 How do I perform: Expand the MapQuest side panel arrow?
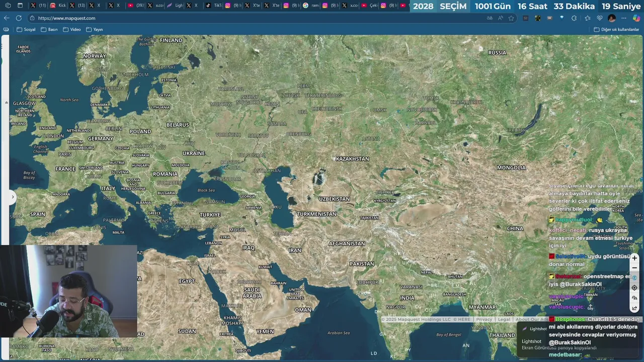13,197
